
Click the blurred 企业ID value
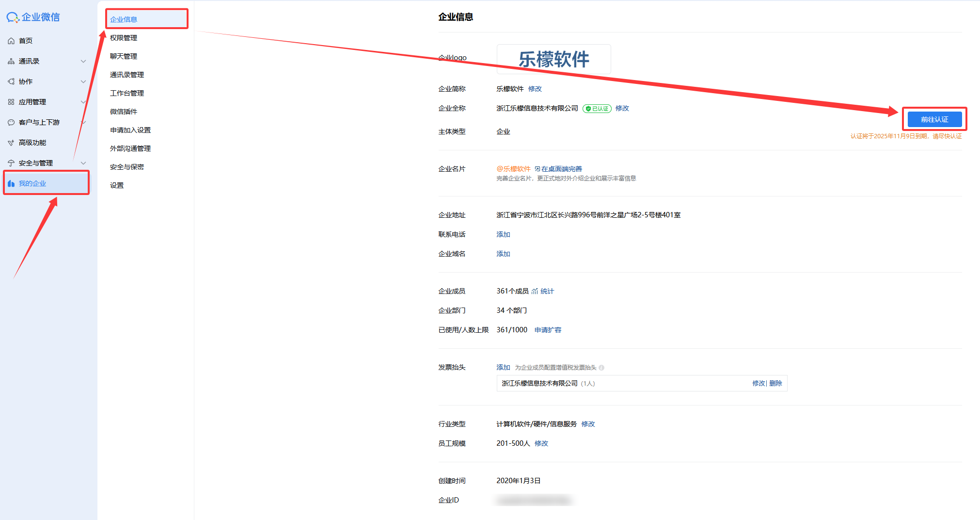click(535, 500)
